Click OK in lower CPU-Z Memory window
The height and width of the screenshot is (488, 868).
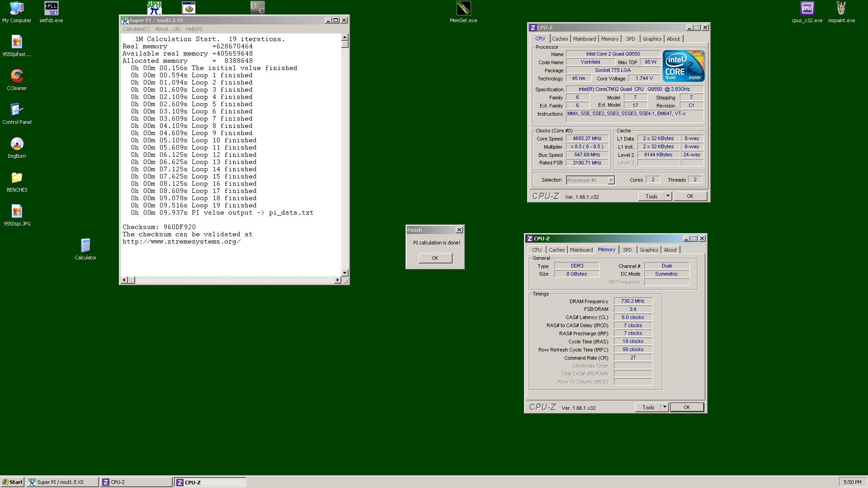(x=687, y=407)
